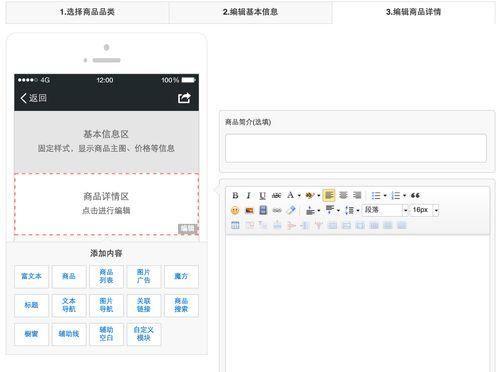
Task: Click the paragraph spacing after icon
Action: [330, 210]
